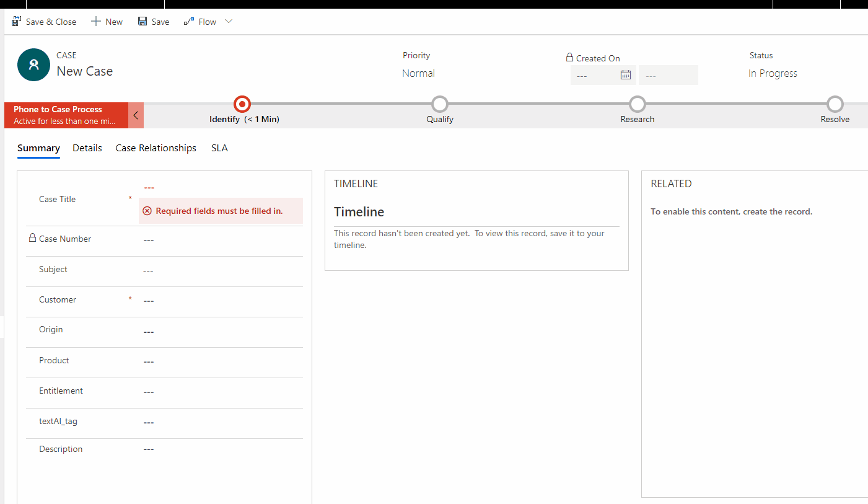The width and height of the screenshot is (868, 504).
Task: Click the Created On lock icon
Action: [x=569, y=58]
